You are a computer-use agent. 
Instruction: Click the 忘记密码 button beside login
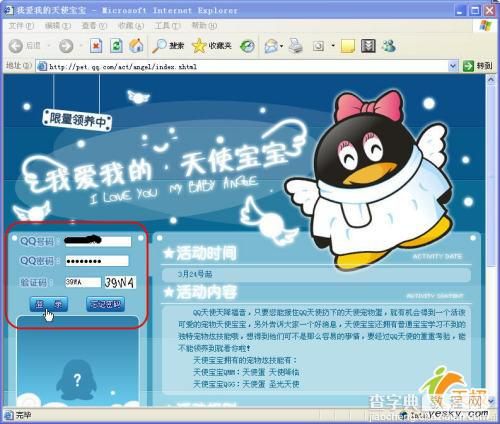point(105,304)
